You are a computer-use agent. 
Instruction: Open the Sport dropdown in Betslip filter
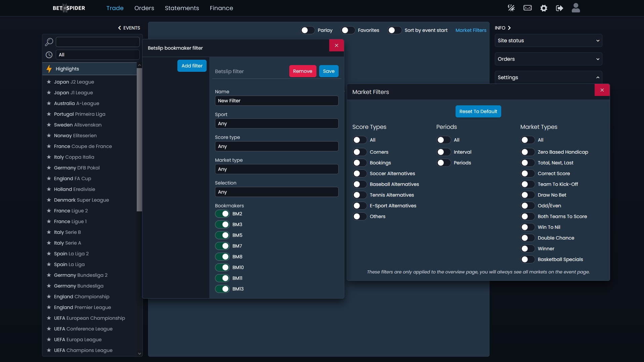[x=276, y=123]
